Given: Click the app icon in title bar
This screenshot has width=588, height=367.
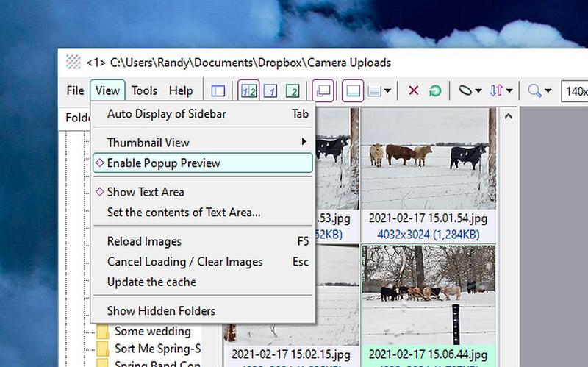Looking at the screenshot, I should (x=73, y=63).
